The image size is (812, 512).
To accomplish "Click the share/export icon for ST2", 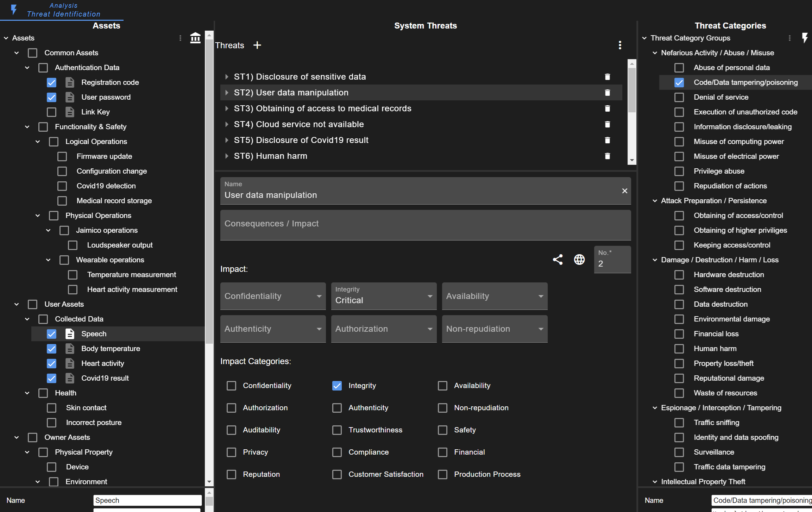I will pyautogui.click(x=557, y=260).
